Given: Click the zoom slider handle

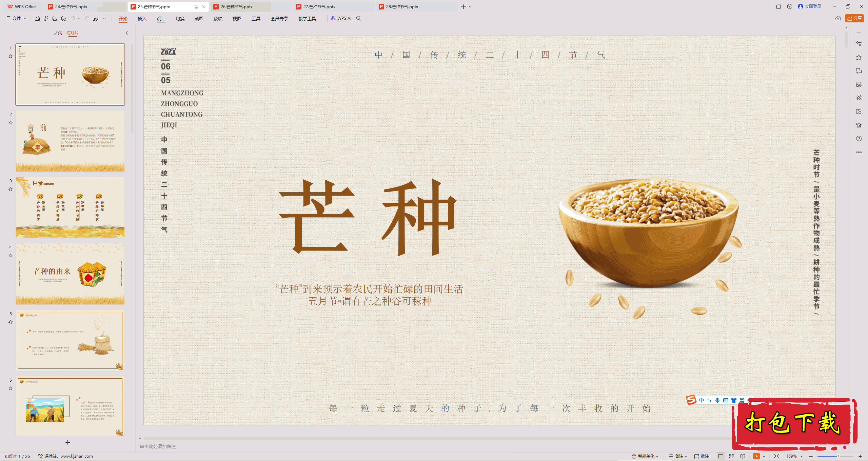Looking at the screenshot, I should 838,456.
